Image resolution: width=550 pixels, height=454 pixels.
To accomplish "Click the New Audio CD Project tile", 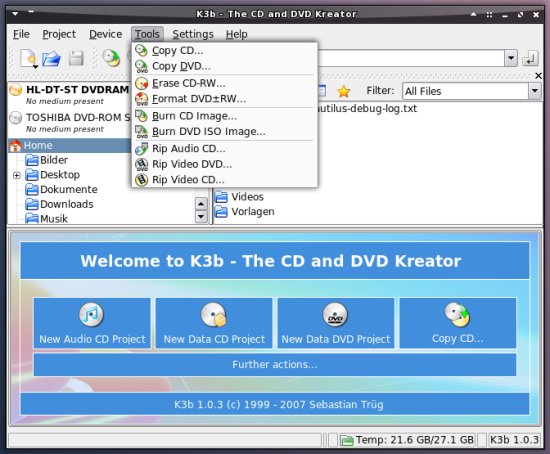I will (92, 323).
